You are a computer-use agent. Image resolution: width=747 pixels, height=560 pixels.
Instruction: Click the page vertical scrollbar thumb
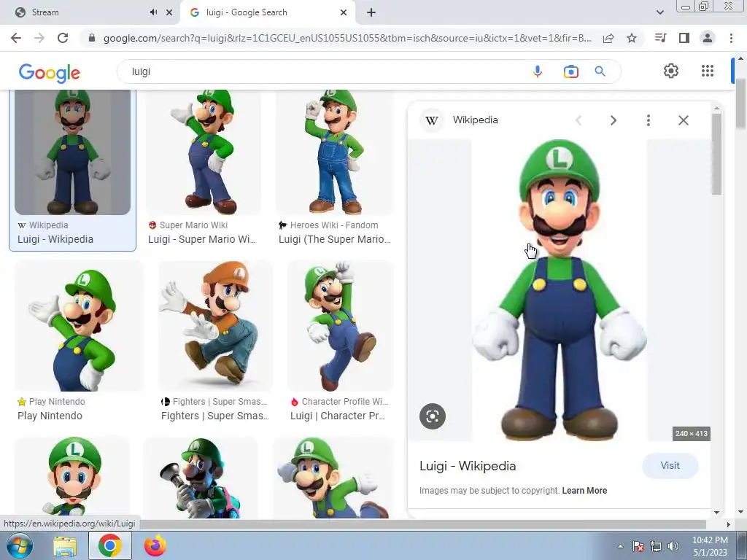740,104
